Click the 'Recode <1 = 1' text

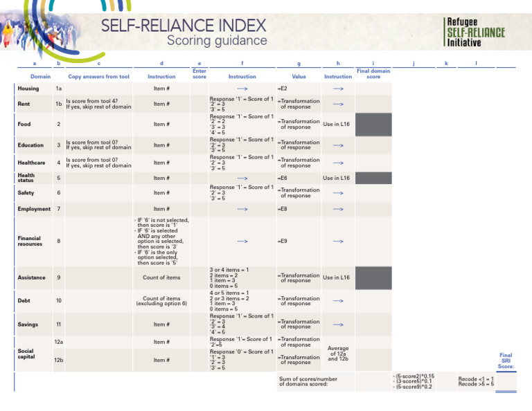coord(476,378)
